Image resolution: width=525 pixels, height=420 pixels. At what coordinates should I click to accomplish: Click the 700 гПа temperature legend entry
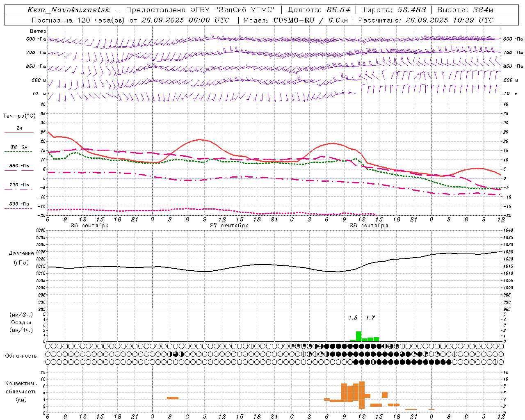19,185
